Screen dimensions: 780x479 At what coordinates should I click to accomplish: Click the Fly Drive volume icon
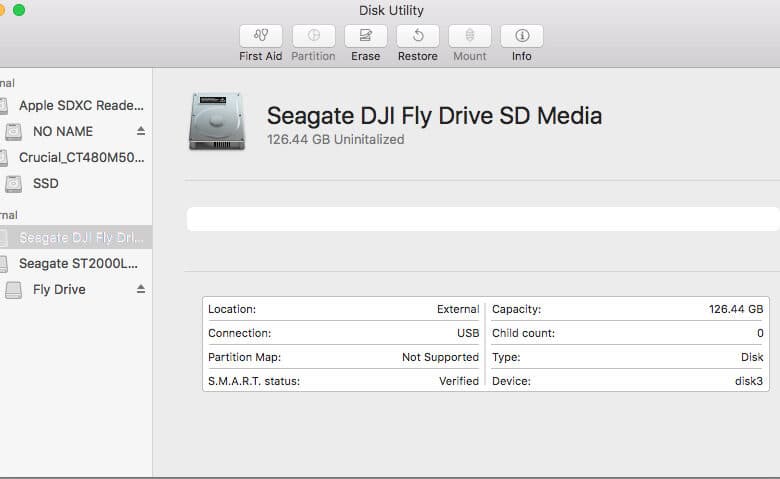pos(13,290)
